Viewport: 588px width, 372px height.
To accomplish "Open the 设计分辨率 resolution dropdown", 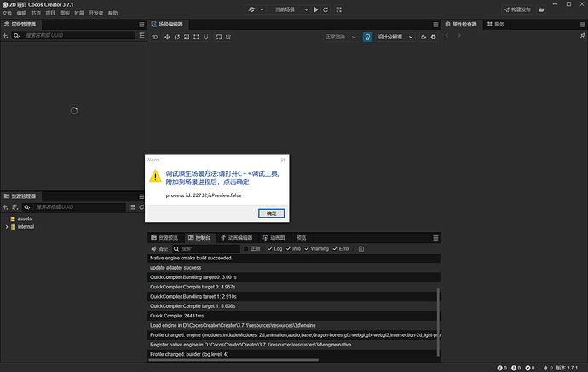I will tap(395, 37).
